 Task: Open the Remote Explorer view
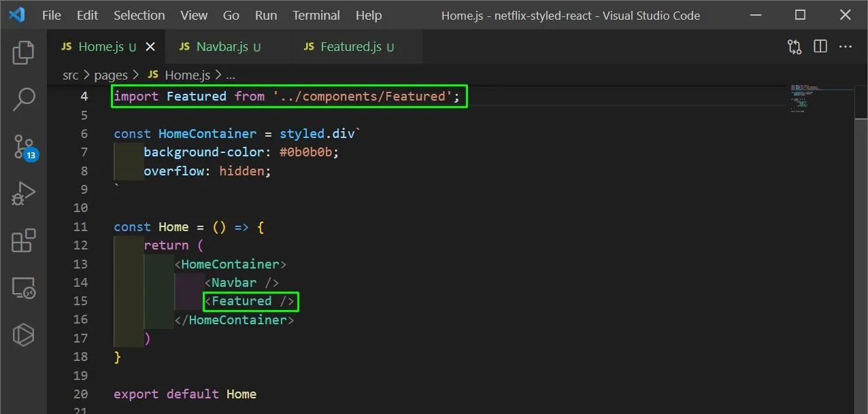click(24, 288)
